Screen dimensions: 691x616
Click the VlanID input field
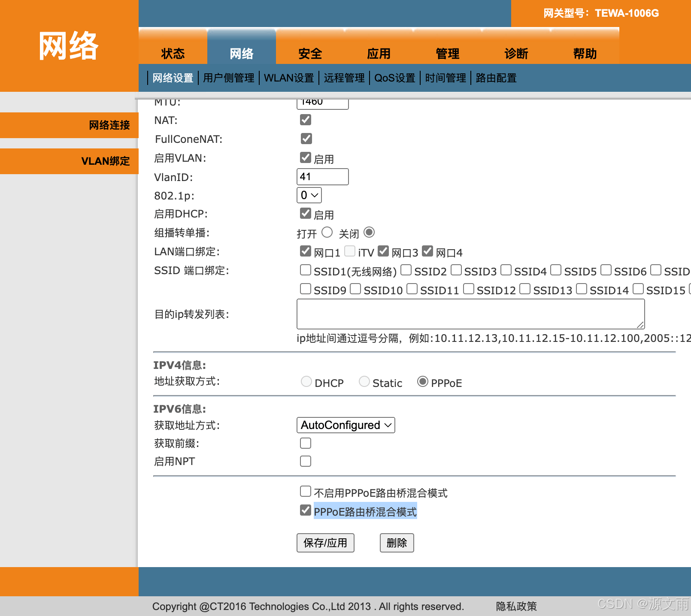[323, 177]
